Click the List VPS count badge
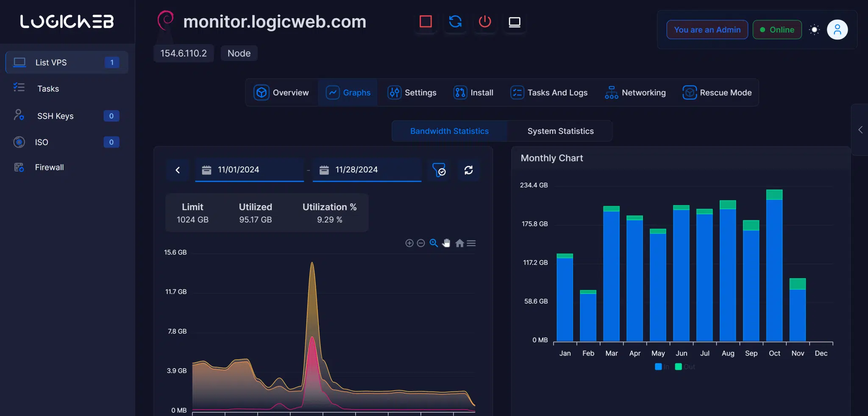 [112, 62]
